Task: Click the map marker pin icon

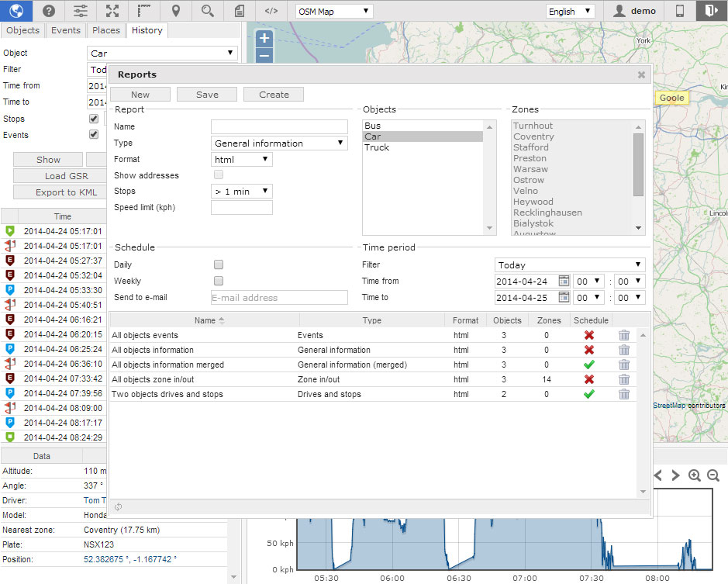Action: (176, 11)
